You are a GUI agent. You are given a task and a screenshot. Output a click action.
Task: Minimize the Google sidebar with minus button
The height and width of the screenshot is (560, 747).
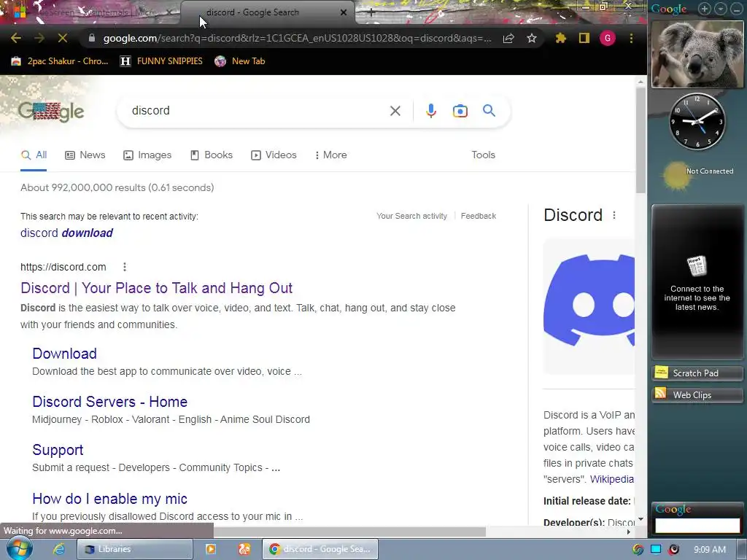pyautogui.click(x=737, y=9)
